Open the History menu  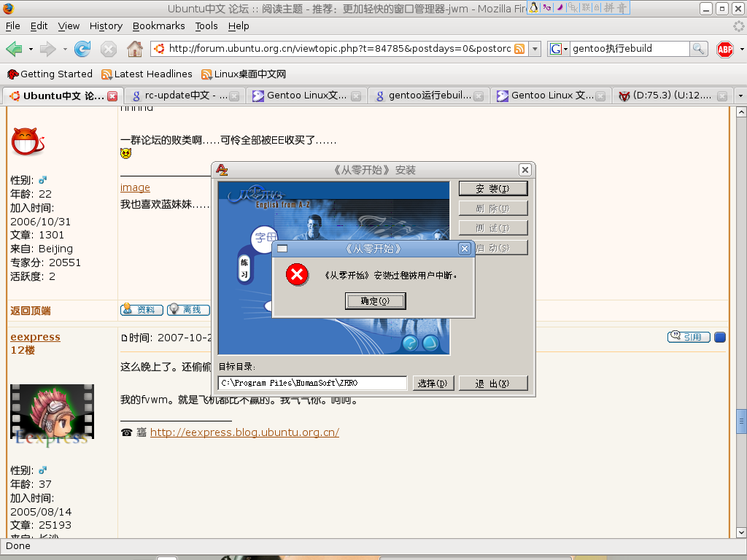tap(106, 26)
